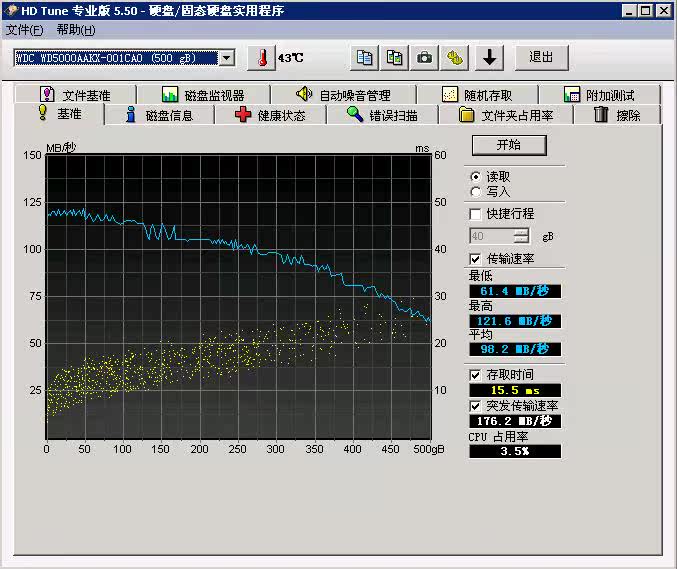The width and height of the screenshot is (677, 569).
Task: Copy info to clipboard icon
Action: pyautogui.click(x=364, y=57)
